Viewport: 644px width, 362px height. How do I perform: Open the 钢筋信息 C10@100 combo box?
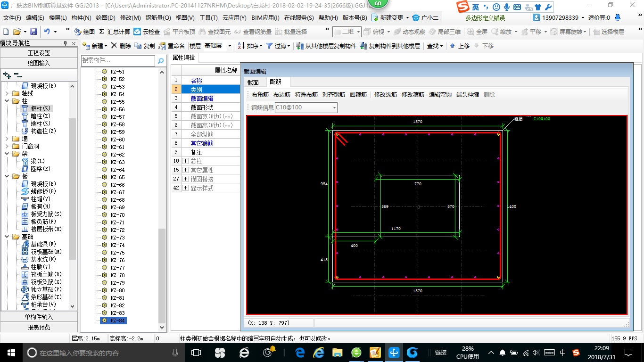[334, 107]
